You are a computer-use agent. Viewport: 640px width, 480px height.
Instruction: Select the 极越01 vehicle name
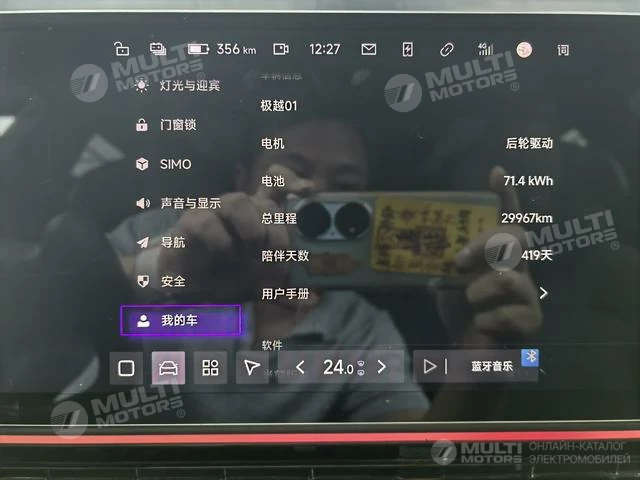(279, 106)
